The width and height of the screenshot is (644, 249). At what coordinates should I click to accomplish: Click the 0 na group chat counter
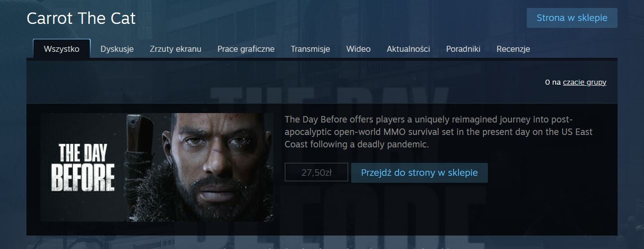pos(553,82)
